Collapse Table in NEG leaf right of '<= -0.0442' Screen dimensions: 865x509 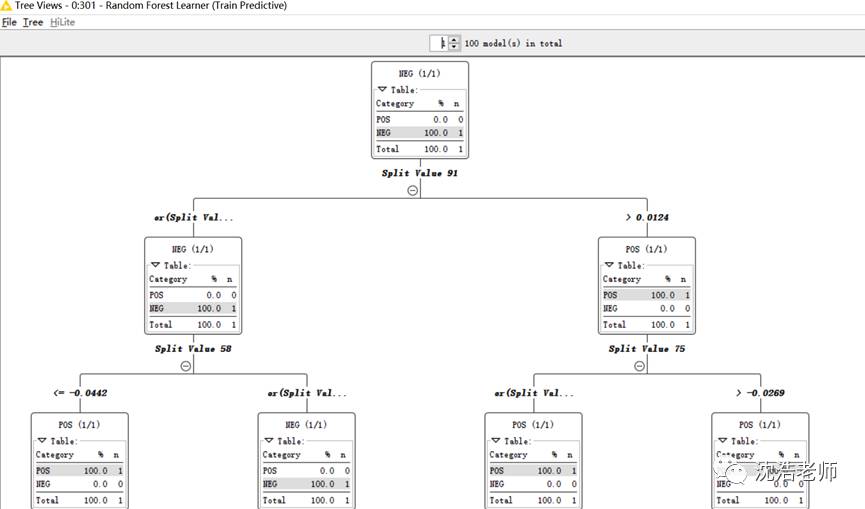tap(269, 441)
